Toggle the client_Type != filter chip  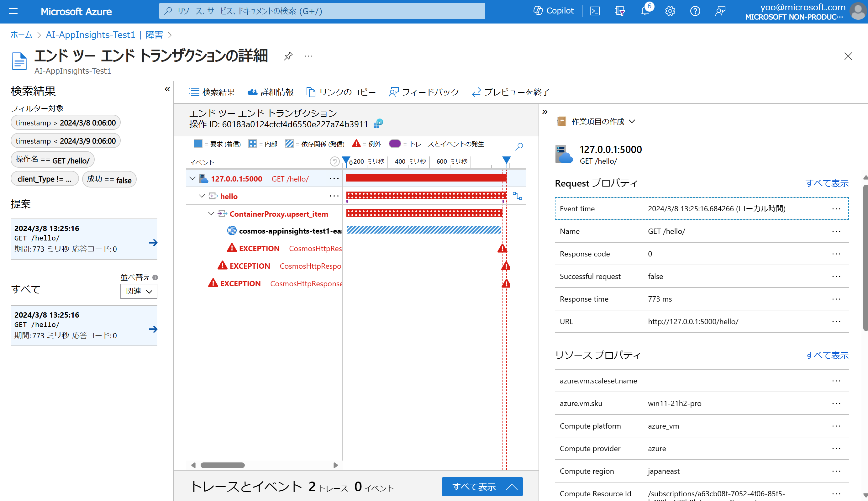pos(45,179)
